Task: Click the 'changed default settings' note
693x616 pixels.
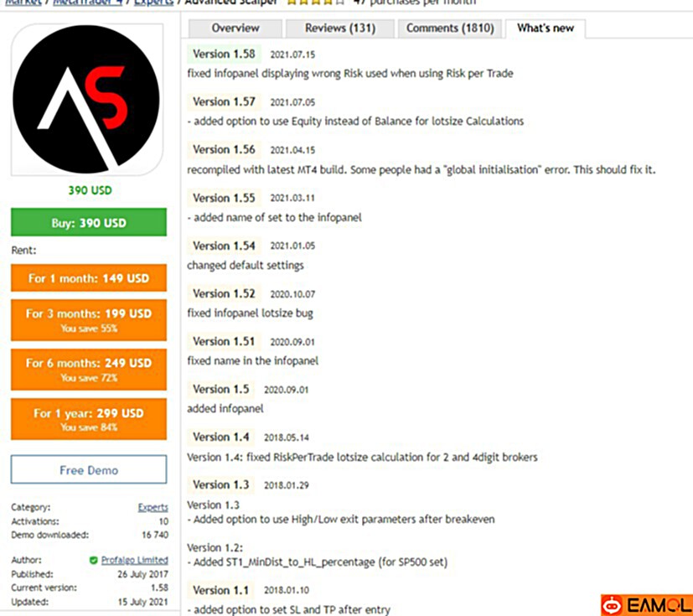Action: [246, 265]
